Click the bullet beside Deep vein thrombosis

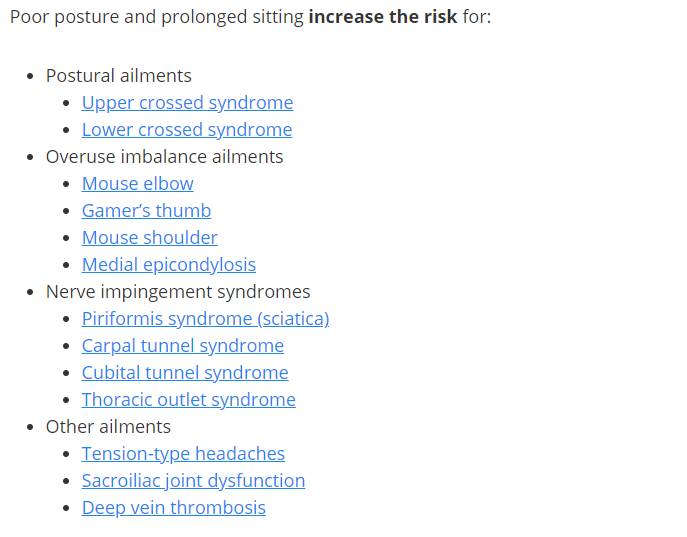(x=66, y=508)
